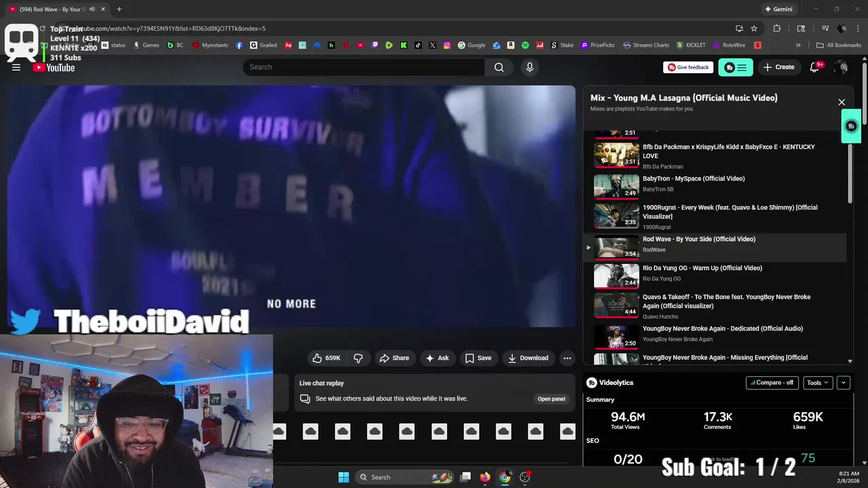Open more actions for the video
The width and height of the screenshot is (868, 488).
[x=567, y=358]
